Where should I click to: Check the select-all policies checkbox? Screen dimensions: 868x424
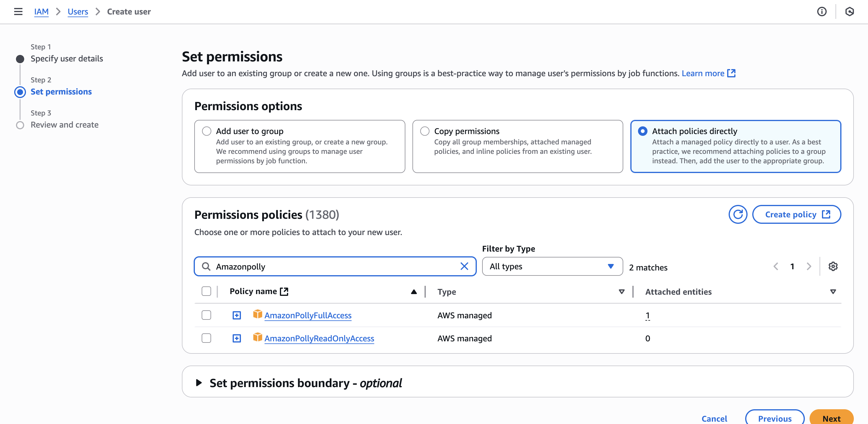point(206,291)
